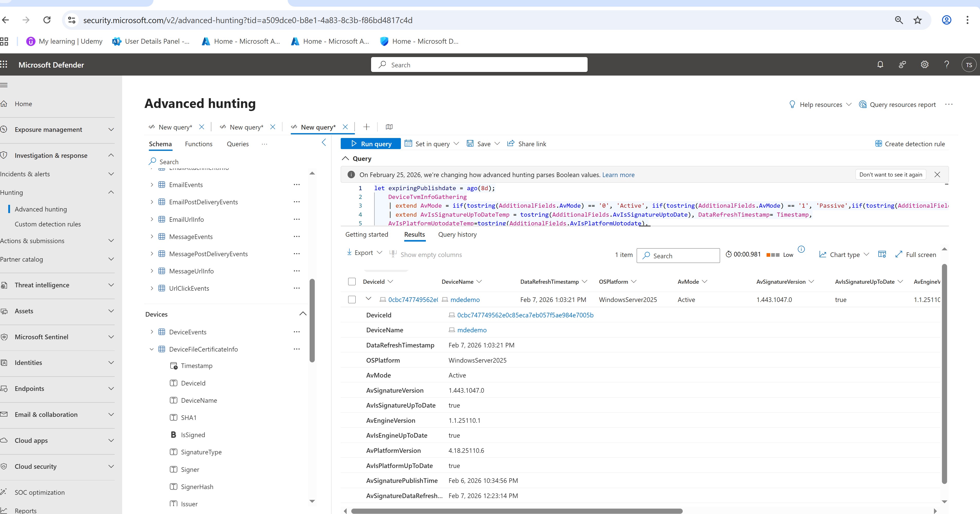Screen dimensions: 980x514
Task: Open the query performance info icon
Action: point(801,249)
